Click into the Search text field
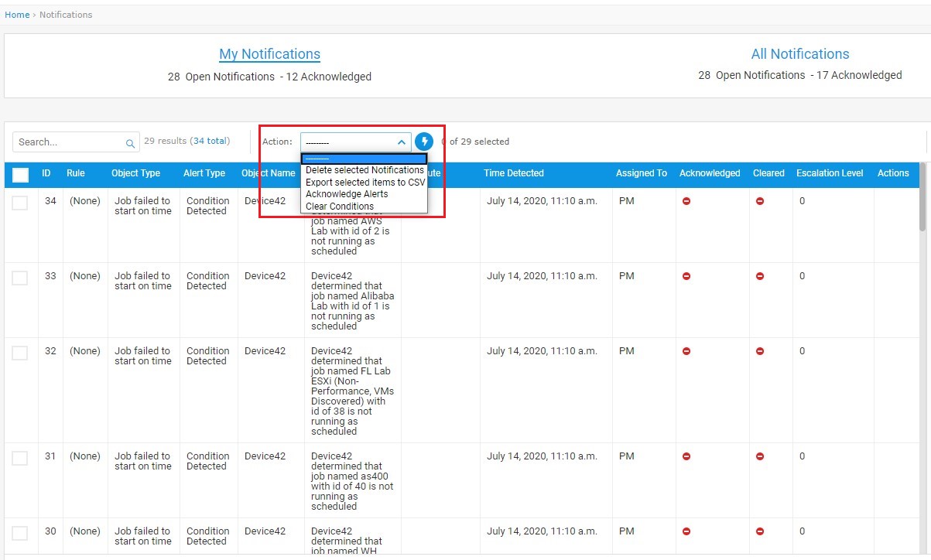This screenshot has width=931, height=560. coord(70,142)
